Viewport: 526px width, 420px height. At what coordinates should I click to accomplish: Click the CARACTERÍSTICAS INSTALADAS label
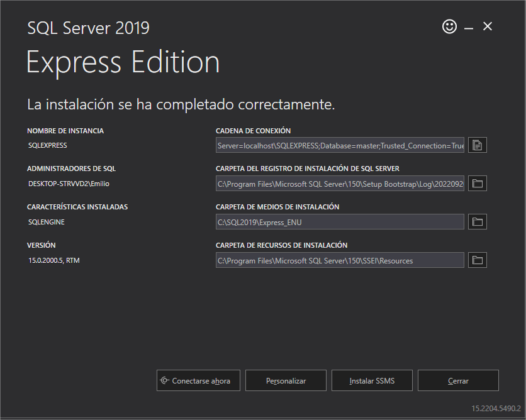(x=77, y=207)
